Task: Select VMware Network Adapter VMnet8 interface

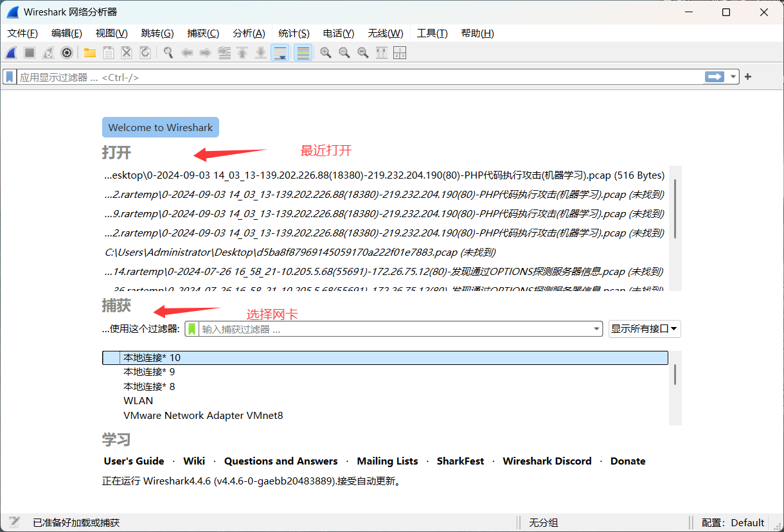Action: click(x=385, y=416)
